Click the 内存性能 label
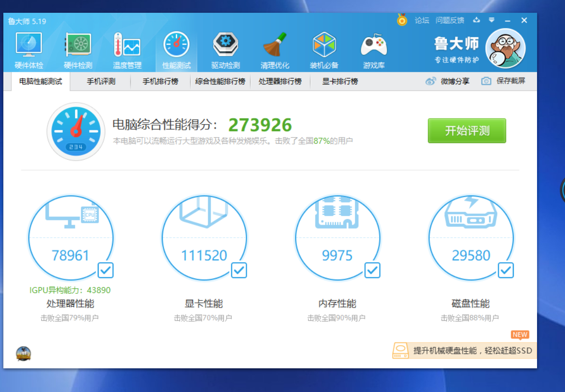The width and height of the screenshot is (565, 392). coord(337,303)
